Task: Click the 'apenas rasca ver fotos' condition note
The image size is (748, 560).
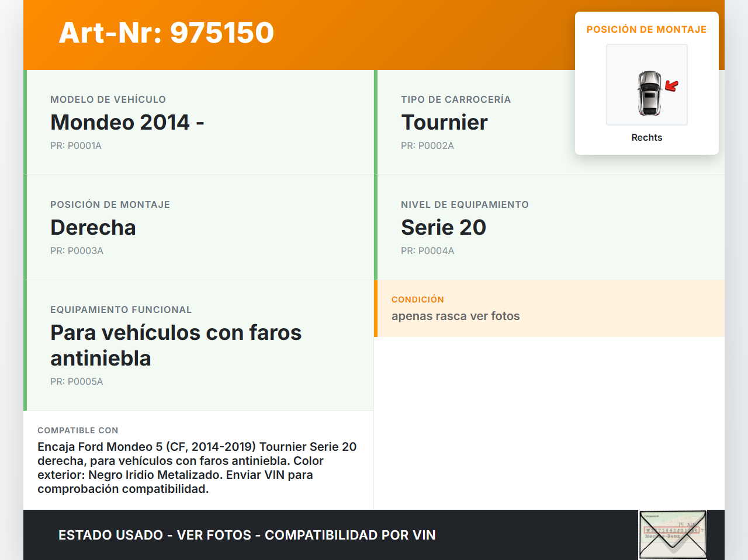Action: coord(455,316)
